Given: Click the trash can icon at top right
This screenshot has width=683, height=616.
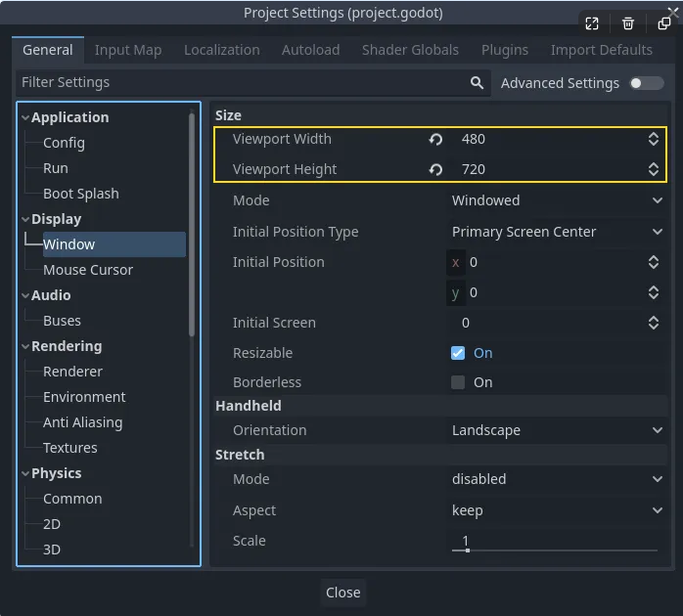Looking at the screenshot, I should coord(627,23).
